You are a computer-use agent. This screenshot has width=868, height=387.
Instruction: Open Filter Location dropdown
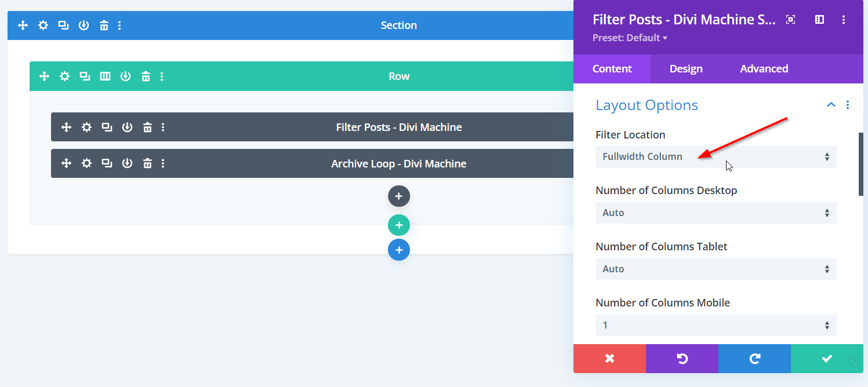click(716, 157)
